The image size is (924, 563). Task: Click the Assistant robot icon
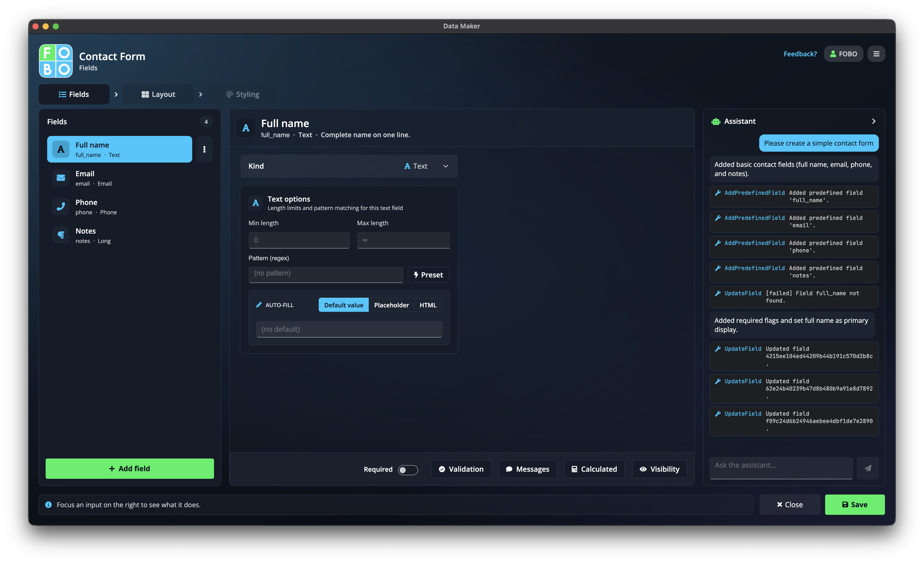(x=716, y=121)
